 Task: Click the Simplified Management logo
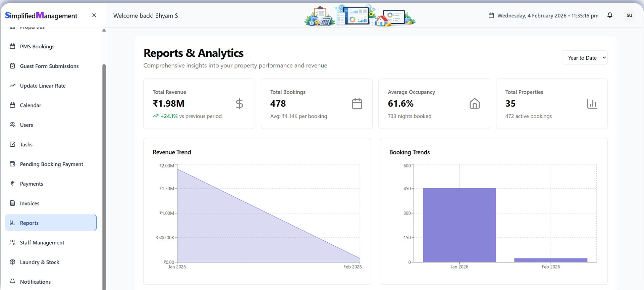pyautogui.click(x=41, y=15)
